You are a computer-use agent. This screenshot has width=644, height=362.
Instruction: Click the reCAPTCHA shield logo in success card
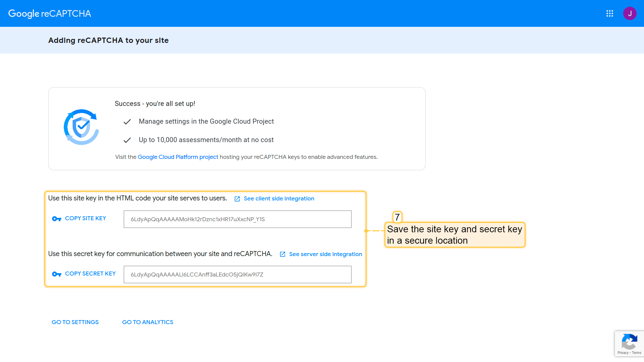81,127
